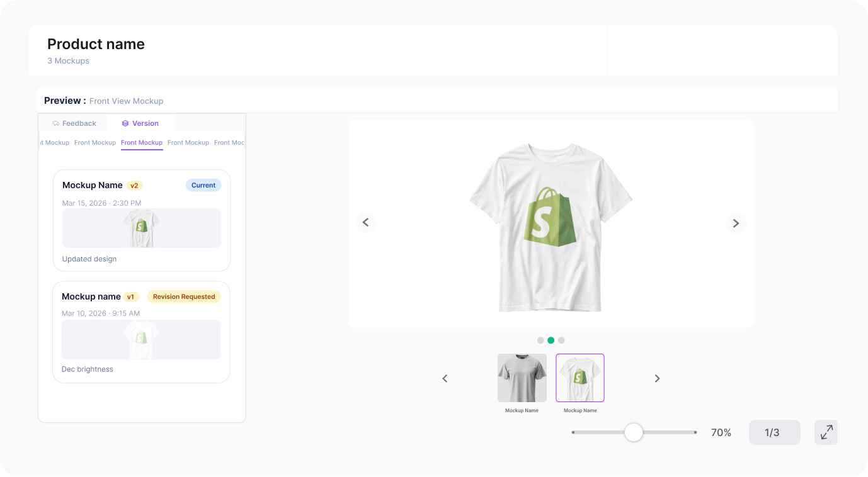Advance the large preview to the next mockup
The width and height of the screenshot is (868, 477).
(736, 223)
